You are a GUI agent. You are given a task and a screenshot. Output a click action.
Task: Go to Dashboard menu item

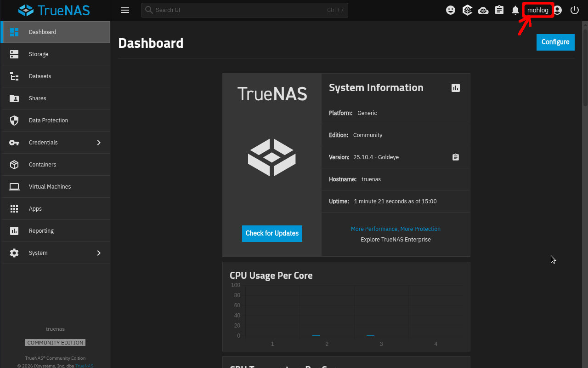(x=56, y=32)
